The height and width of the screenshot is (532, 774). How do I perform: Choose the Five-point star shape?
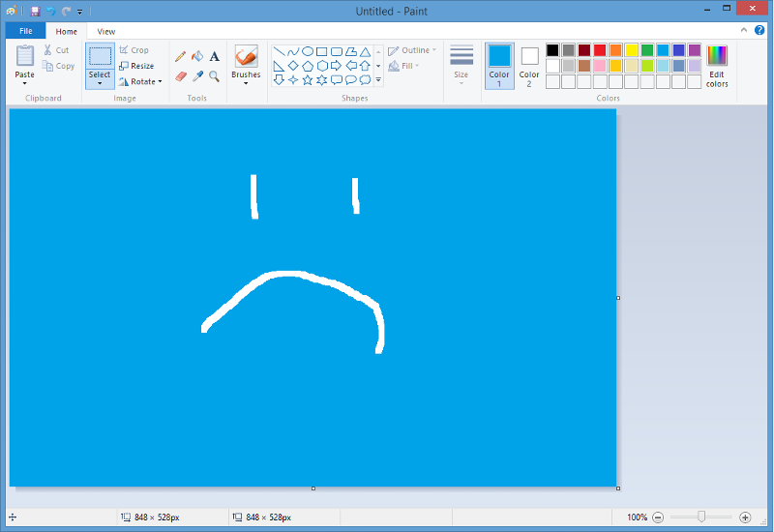[x=308, y=79]
